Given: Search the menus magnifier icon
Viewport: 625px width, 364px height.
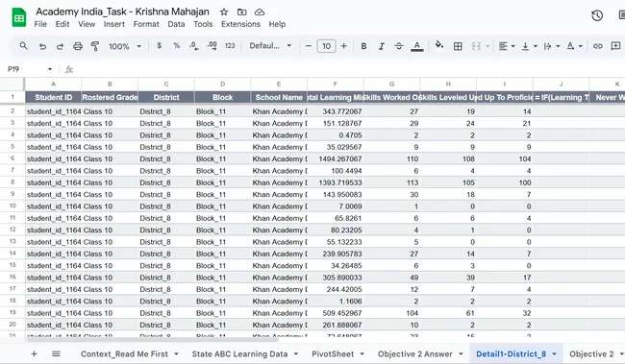Looking at the screenshot, I should pos(23,46).
